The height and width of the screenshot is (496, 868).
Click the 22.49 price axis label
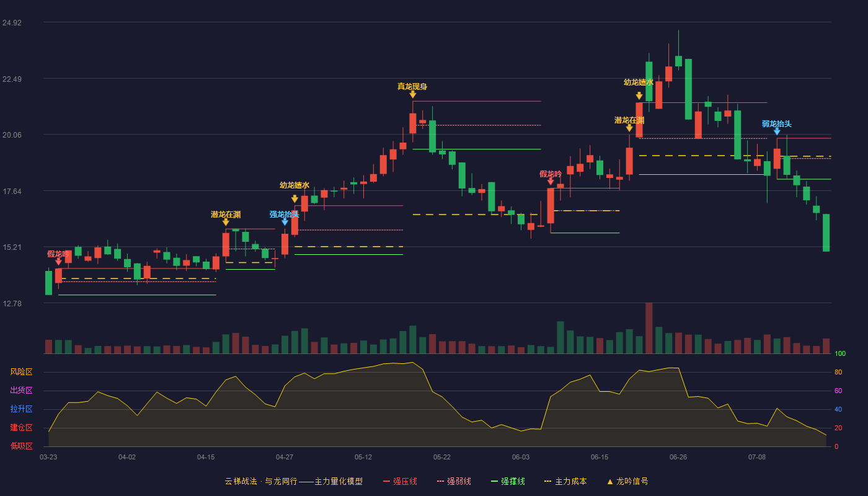click(x=12, y=79)
